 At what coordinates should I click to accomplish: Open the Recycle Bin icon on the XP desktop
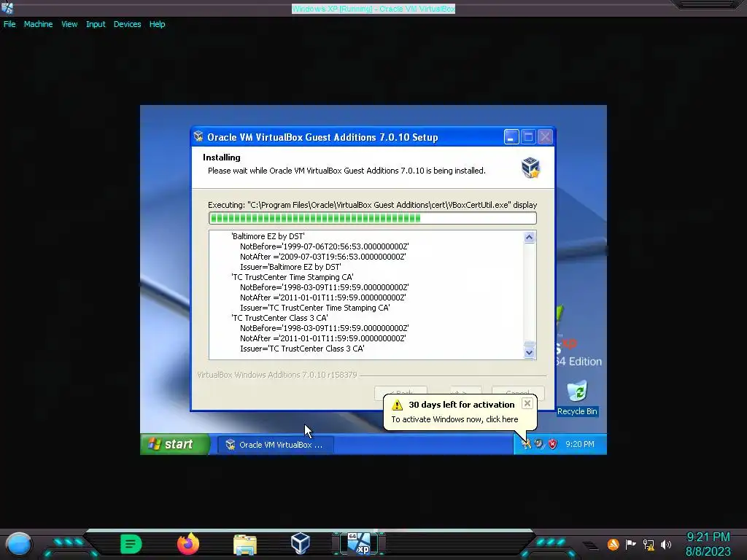578,397
